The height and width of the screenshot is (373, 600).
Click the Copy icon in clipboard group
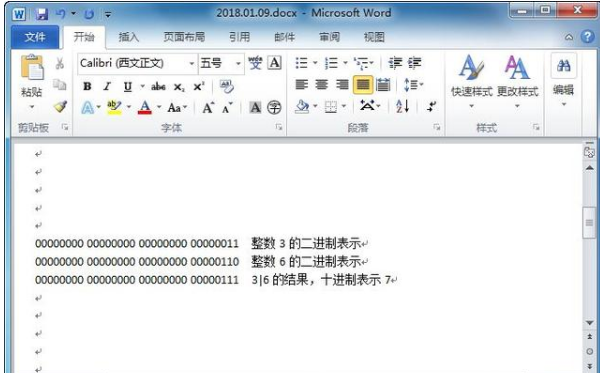(60, 85)
